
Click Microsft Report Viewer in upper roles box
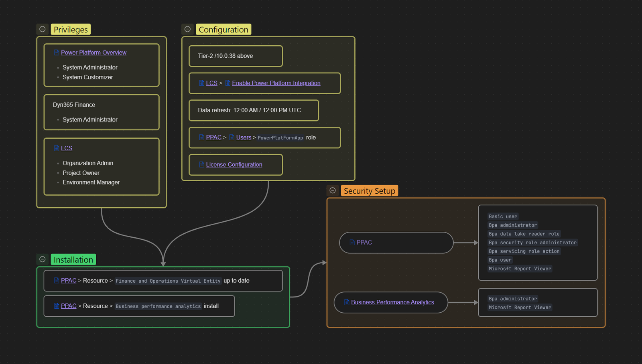pos(520,269)
